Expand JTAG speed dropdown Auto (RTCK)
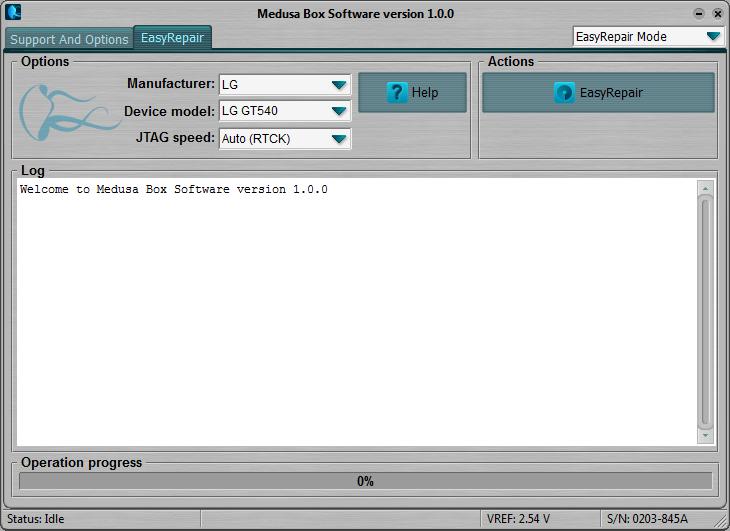Viewport: 730px width, 531px height. click(285, 139)
